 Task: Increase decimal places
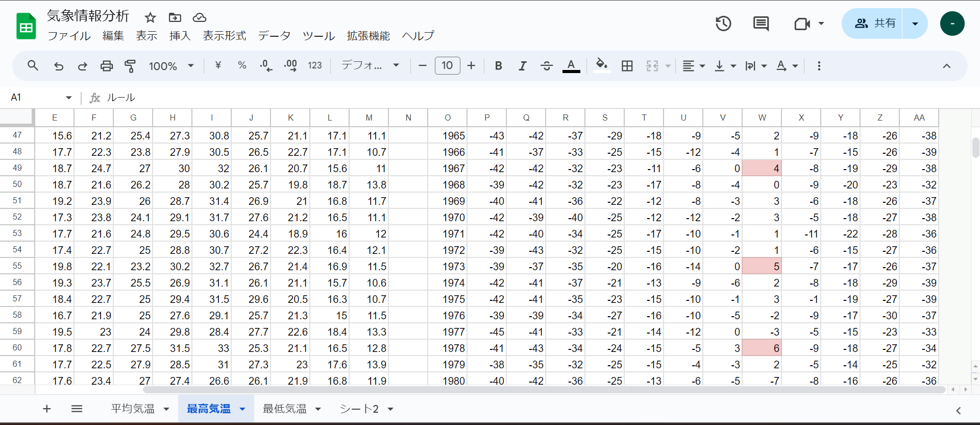coord(290,65)
